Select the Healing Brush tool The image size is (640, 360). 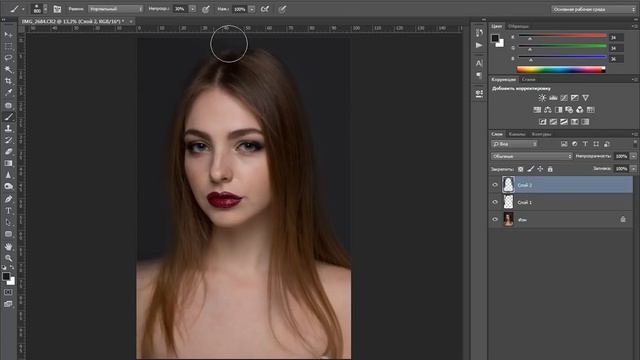coord(8,105)
